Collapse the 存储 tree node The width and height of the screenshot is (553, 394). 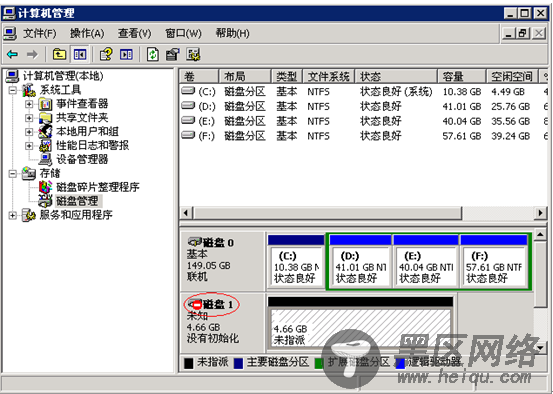pos(13,174)
